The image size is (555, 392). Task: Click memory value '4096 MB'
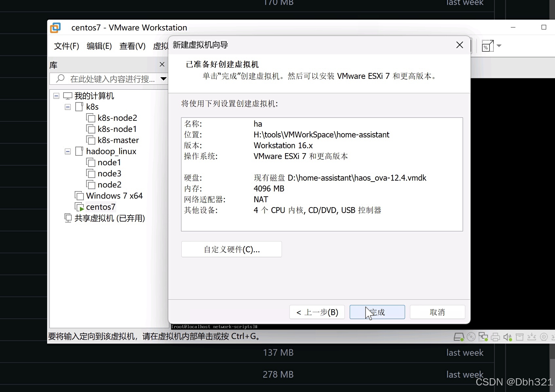tap(269, 188)
